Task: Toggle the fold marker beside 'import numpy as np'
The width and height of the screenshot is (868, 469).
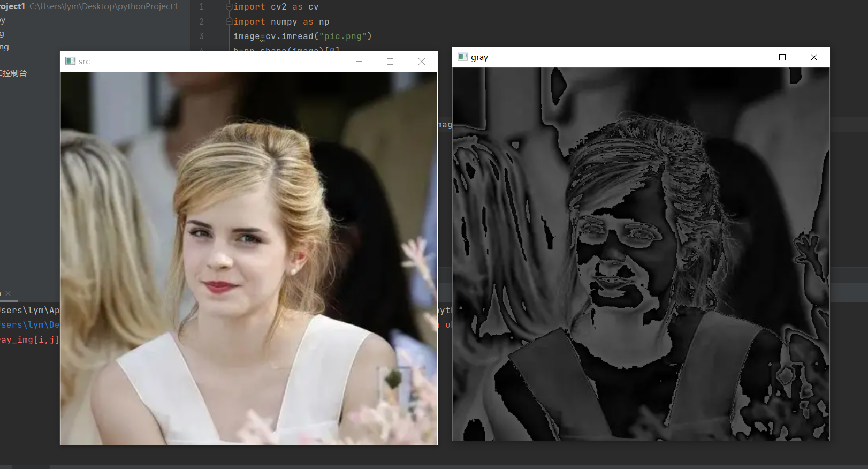Action: tap(229, 21)
